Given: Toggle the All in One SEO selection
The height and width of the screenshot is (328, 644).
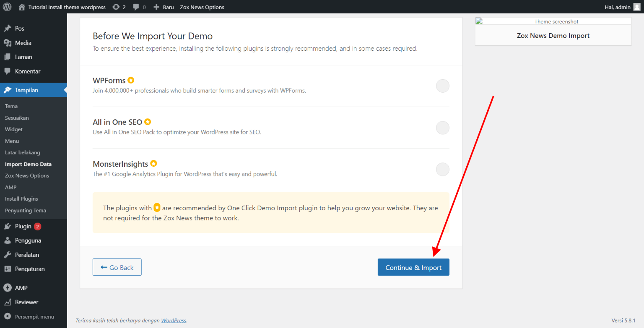Looking at the screenshot, I should pos(442,128).
